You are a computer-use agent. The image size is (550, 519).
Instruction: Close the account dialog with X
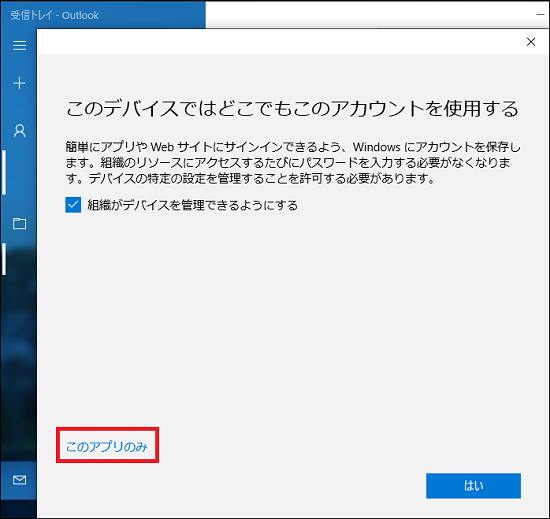point(531,42)
